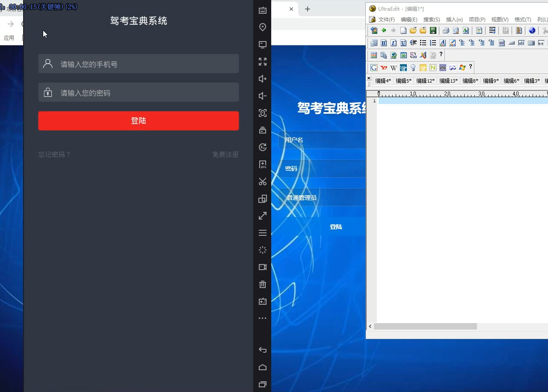Click the UltraEdit green save disk icon

433,30
